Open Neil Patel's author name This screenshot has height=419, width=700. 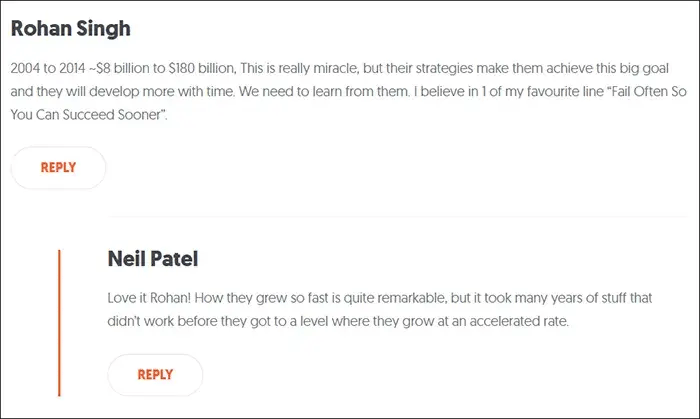click(153, 259)
